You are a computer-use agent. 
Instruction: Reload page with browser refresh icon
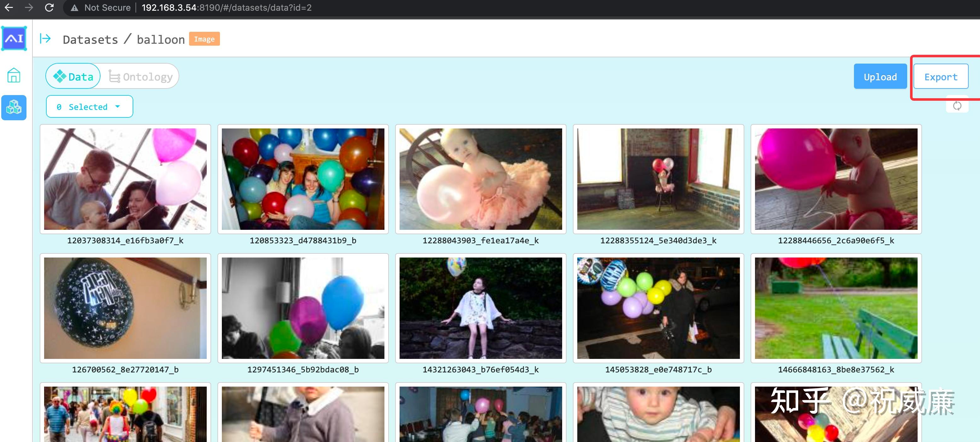click(49, 8)
